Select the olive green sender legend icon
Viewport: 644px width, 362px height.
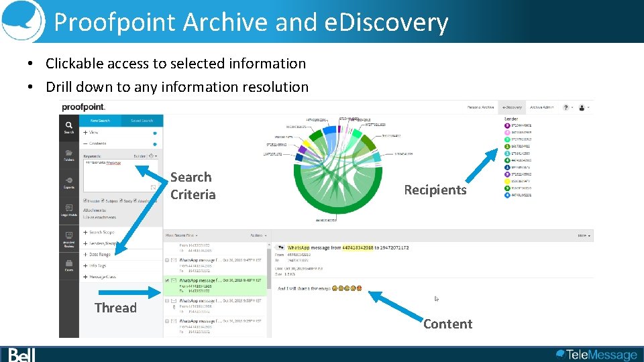click(507, 147)
